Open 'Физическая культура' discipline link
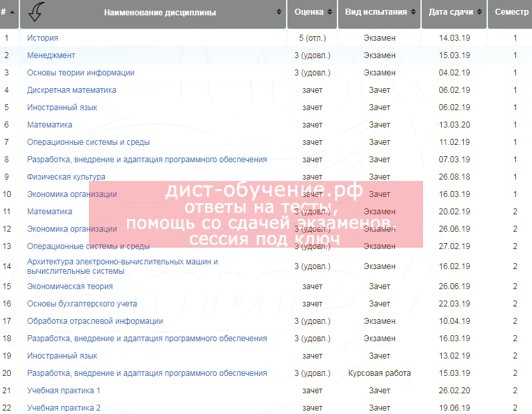The width and height of the screenshot is (532, 414). [x=65, y=177]
